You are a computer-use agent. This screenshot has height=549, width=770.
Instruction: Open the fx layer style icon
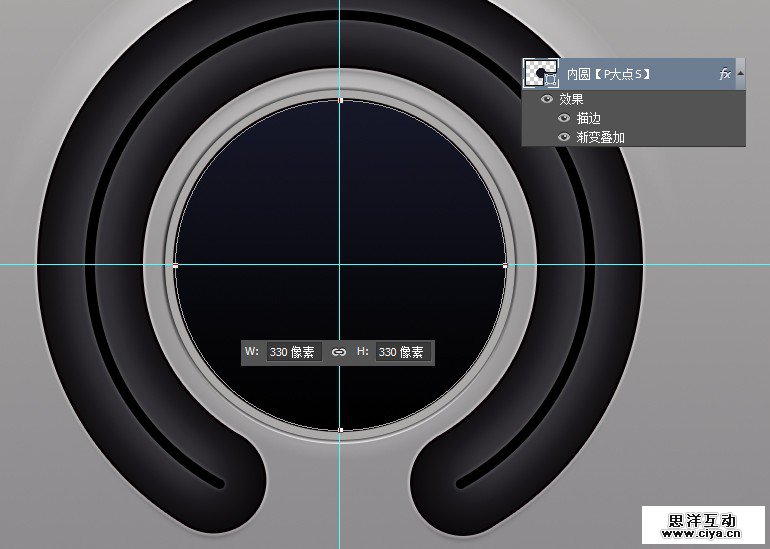(725, 74)
